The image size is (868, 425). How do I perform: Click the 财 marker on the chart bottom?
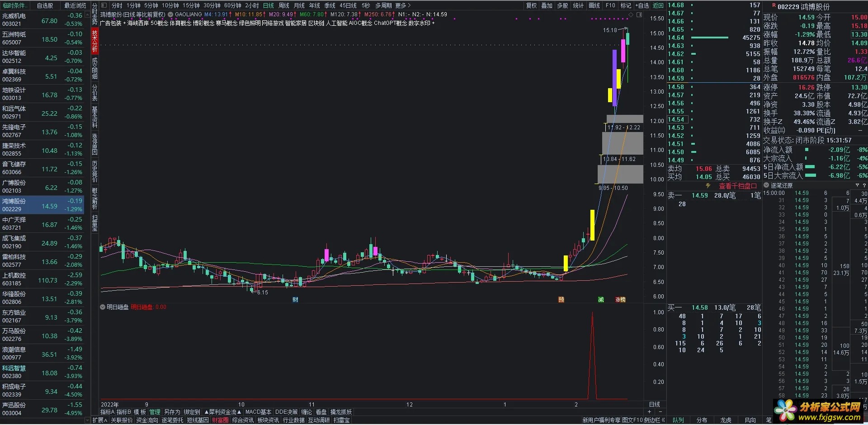pos(295,300)
